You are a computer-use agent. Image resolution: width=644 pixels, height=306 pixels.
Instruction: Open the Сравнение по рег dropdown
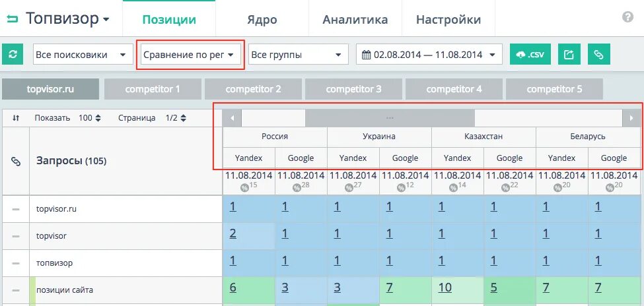click(191, 55)
